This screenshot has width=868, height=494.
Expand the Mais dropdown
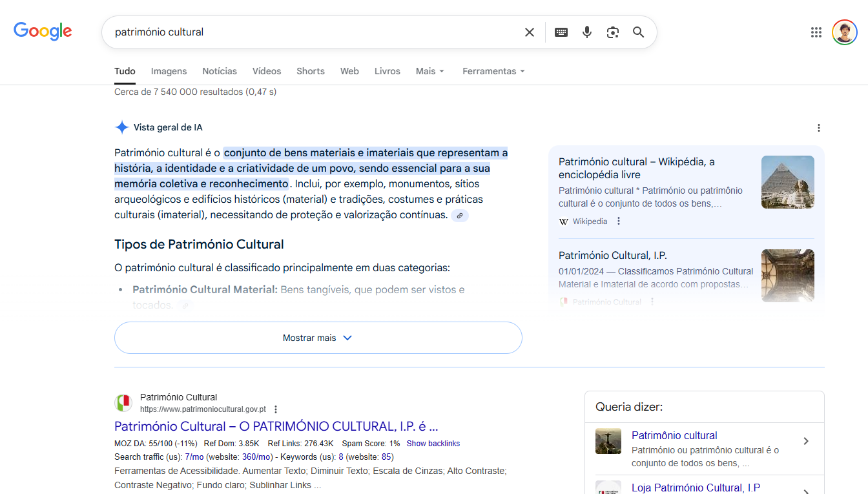[x=430, y=71]
